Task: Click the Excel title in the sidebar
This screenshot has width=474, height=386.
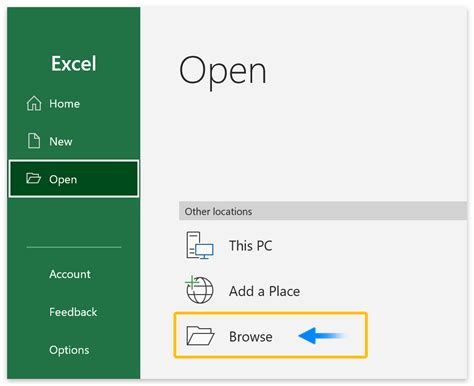Action: pos(74,63)
